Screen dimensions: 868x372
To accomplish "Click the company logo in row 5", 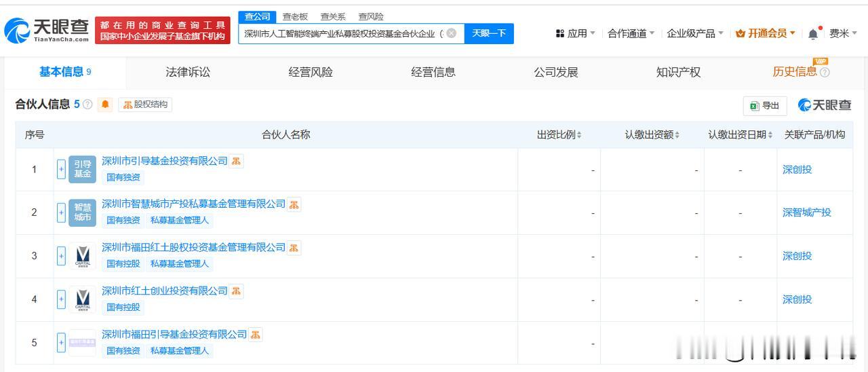I will pos(83,343).
